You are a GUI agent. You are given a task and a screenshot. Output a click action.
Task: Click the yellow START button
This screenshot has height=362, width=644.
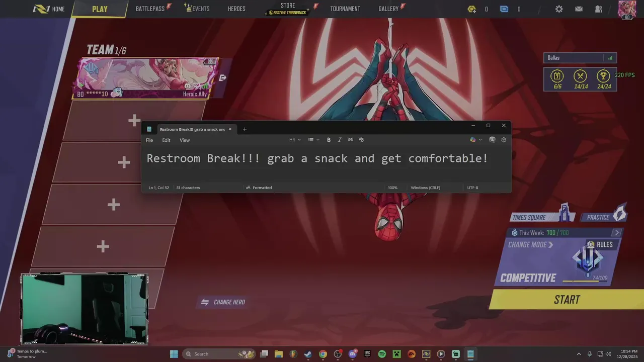point(567,300)
